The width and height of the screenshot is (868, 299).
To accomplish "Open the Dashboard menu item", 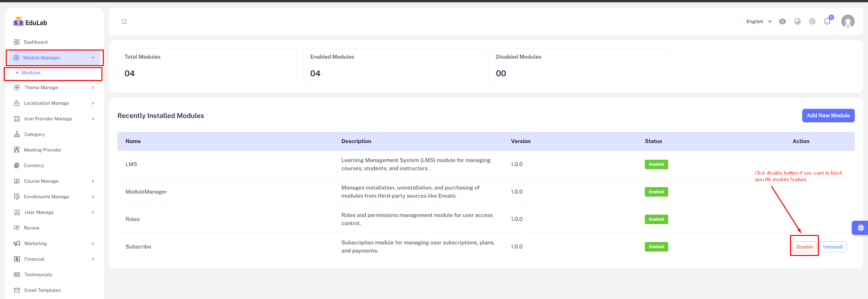I will pos(35,42).
